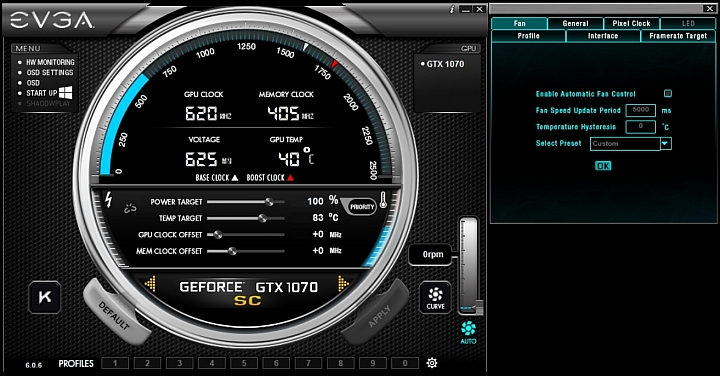
Task: Click the GPU CLOCK OFFSET slider handle
Action: 218,235
